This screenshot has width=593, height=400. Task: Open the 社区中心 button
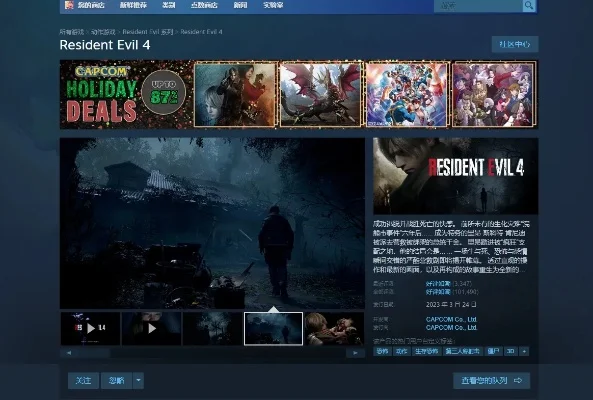tap(515, 44)
